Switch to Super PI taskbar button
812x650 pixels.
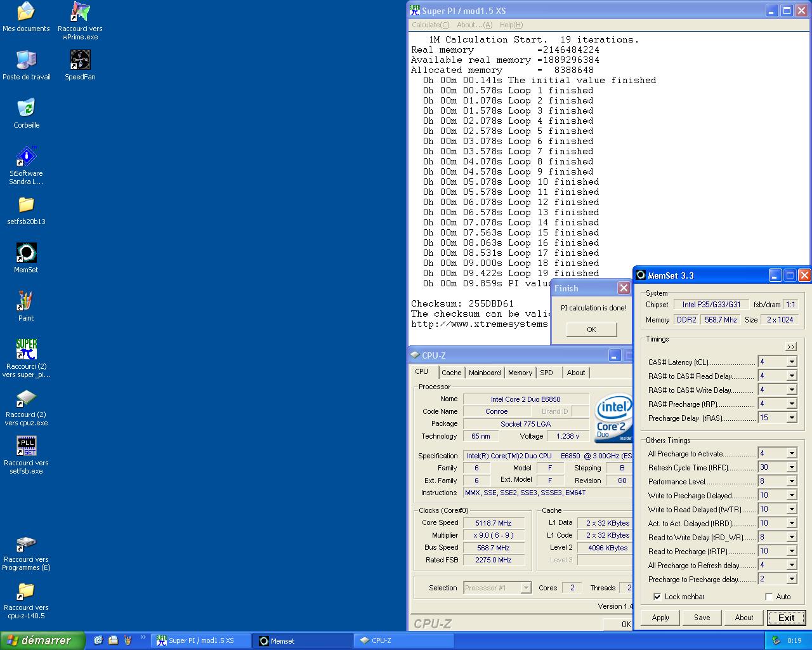[x=202, y=640]
